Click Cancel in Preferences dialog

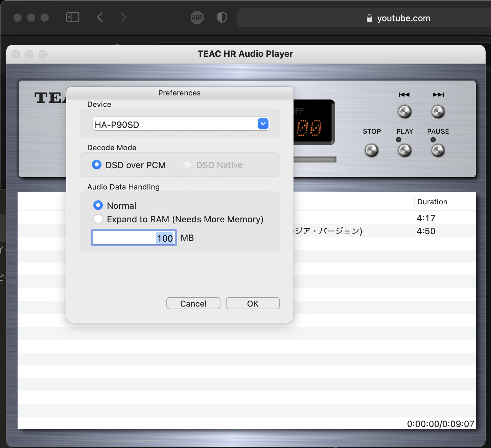193,304
